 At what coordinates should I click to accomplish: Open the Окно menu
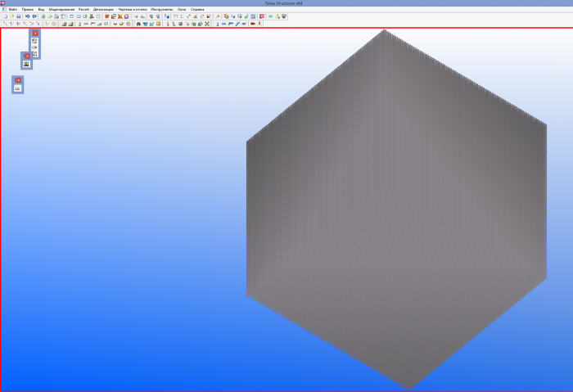point(182,9)
